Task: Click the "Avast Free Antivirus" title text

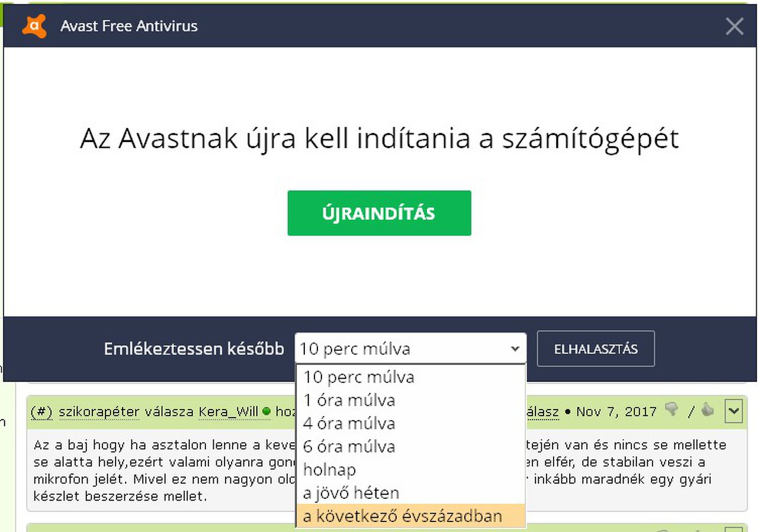Action: 129,26
